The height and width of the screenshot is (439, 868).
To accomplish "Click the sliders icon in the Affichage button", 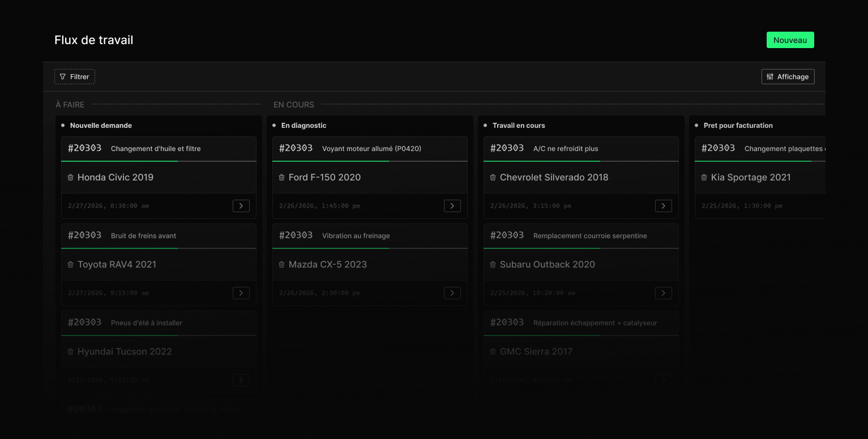I will 770,77.
